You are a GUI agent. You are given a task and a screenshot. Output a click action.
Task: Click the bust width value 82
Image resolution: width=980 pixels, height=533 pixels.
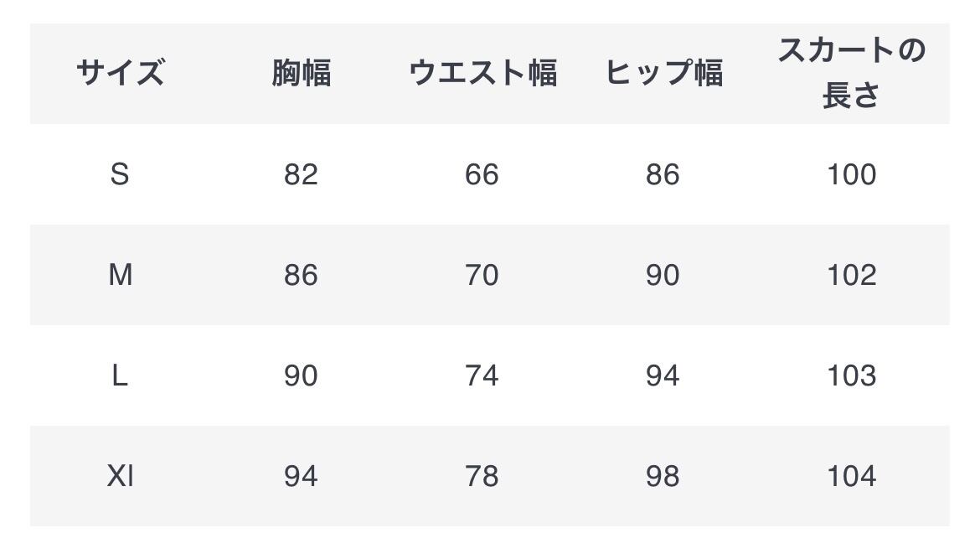coord(301,174)
